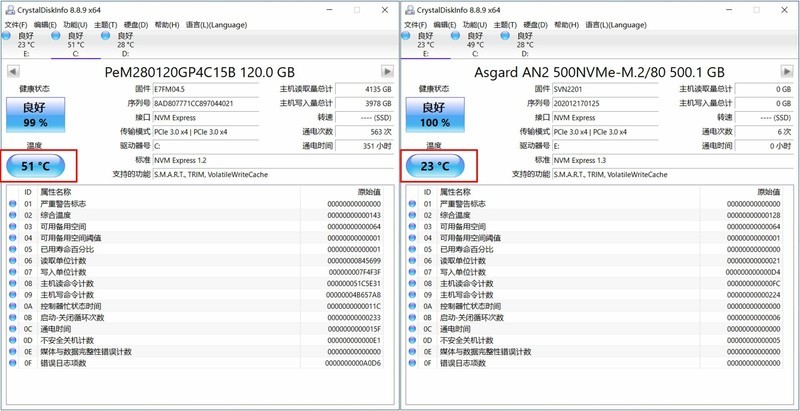Viewport: 800px width, 411px height.
Task: Open 文件(F) menu in left window
Action: coord(16,24)
